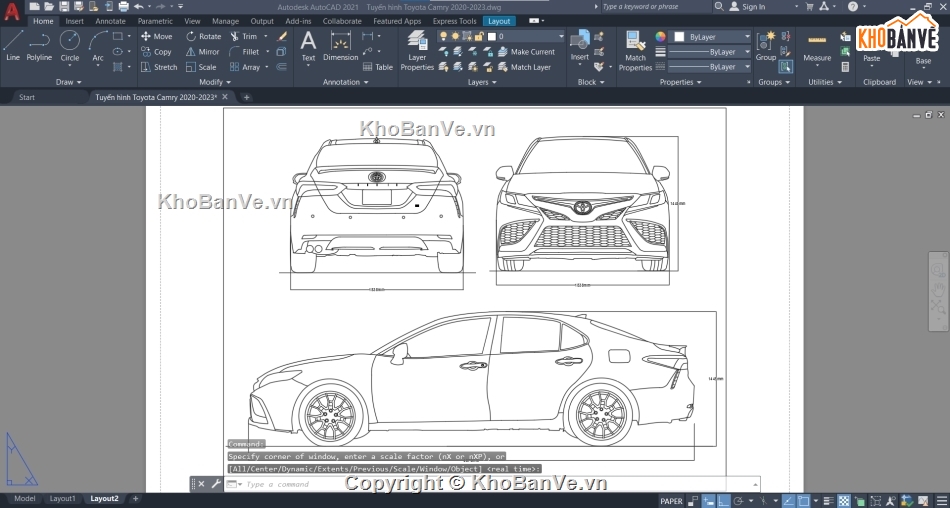The width and height of the screenshot is (950, 508).
Task: Click the Trim tool
Action: coord(244,36)
